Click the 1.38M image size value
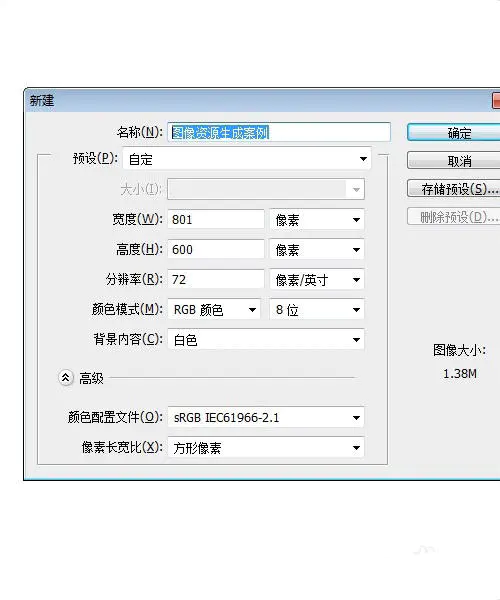500x600 pixels. pos(460,373)
